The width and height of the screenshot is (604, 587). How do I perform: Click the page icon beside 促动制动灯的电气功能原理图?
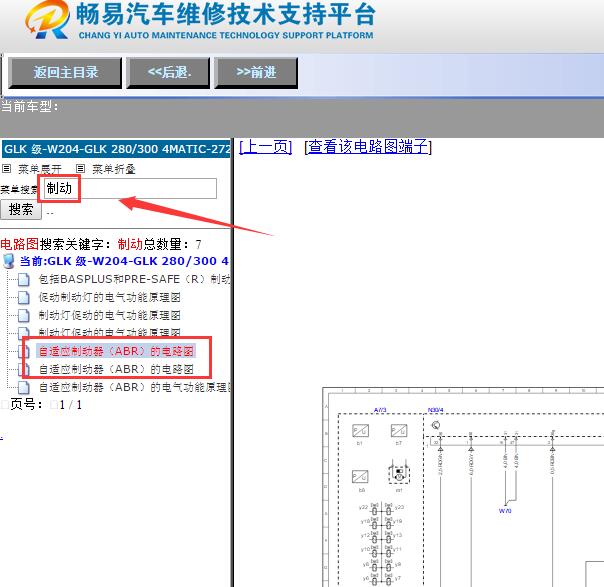[23, 298]
